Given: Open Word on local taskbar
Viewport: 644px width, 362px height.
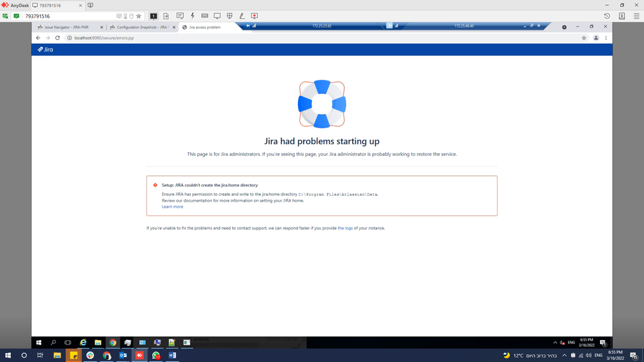Looking at the screenshot, I should point(172,356).
